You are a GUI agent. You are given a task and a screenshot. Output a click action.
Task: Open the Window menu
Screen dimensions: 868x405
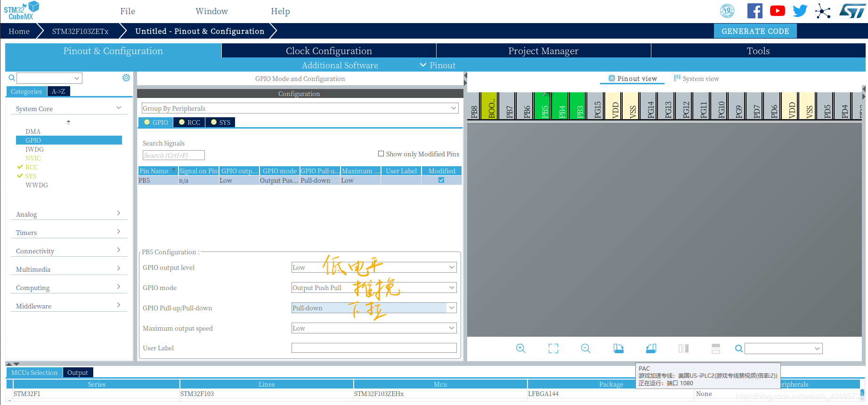[x=211, y=11]
